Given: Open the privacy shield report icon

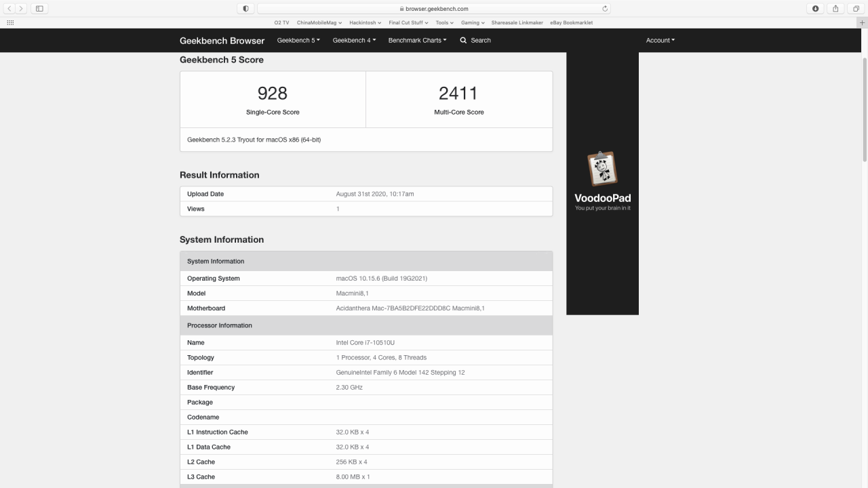Looking at the screenshot, I should point(245,8).
